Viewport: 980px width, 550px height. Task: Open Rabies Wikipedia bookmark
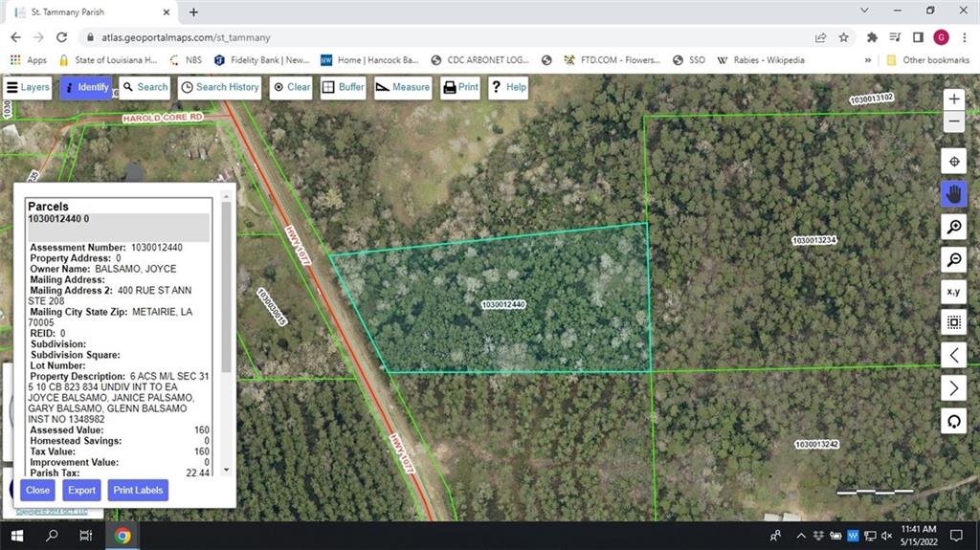(x=761, y=60)
